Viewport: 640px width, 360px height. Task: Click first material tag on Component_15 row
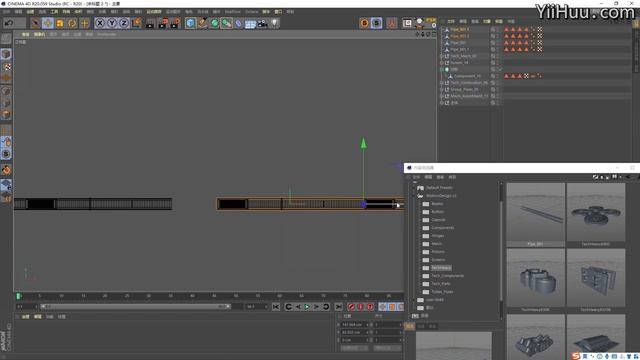(507, 76)
